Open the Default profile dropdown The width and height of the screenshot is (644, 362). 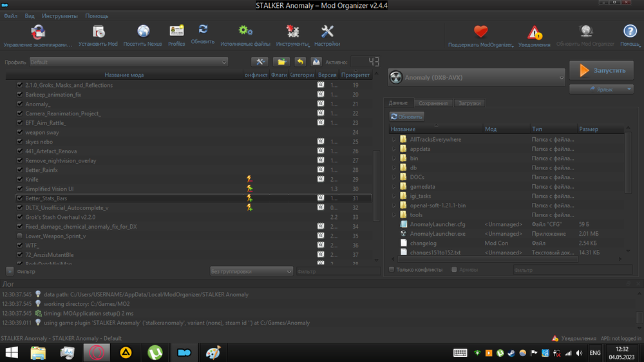pos(129,62)
